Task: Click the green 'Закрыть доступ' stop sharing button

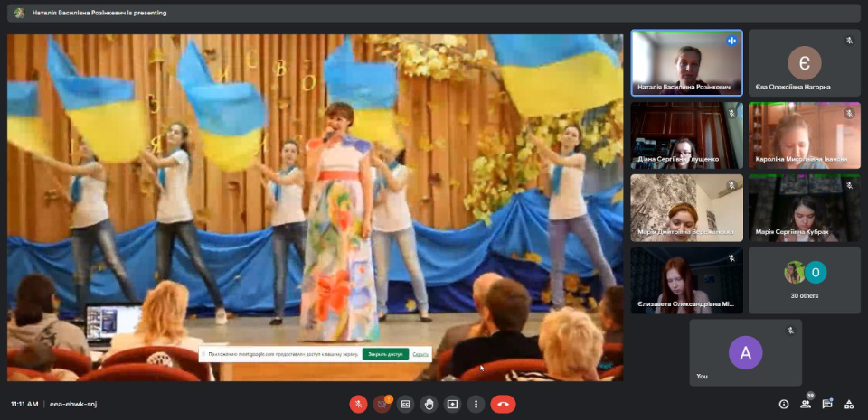Action: pos(385,354)
